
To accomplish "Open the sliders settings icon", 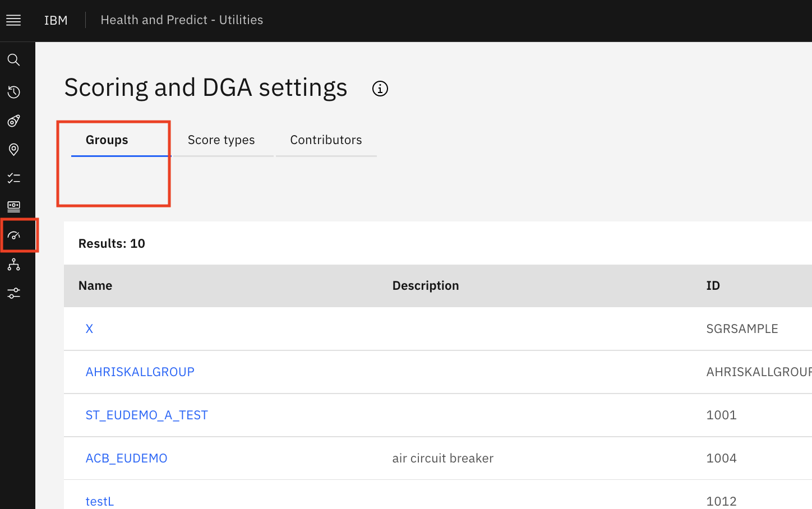I will 14,293.
